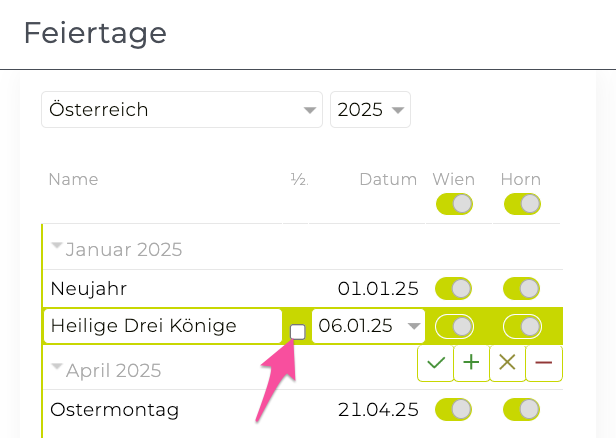Collapse the Januar 2025 group
This screenshot has width=616, height=438.
[57, 247]
